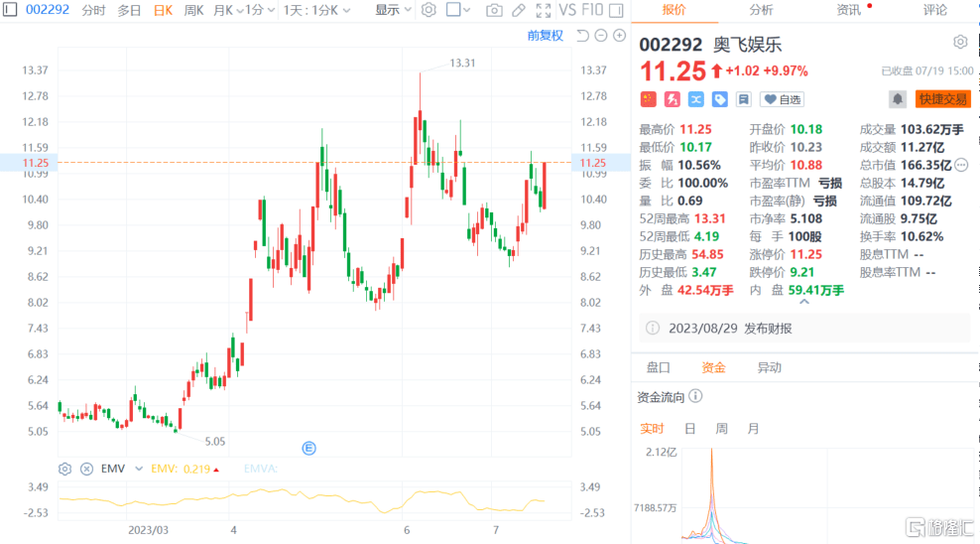Image resolution: width=980 pixels, height=544 pixels.
Task: Select the drawing pencil tool
Action: click(x=519, y=10)
